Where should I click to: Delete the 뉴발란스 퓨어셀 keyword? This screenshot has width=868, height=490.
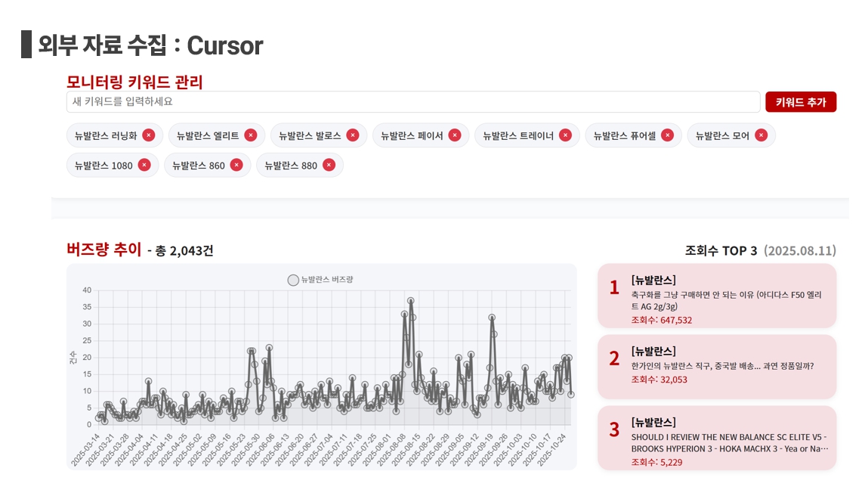(x=667, y=135)
